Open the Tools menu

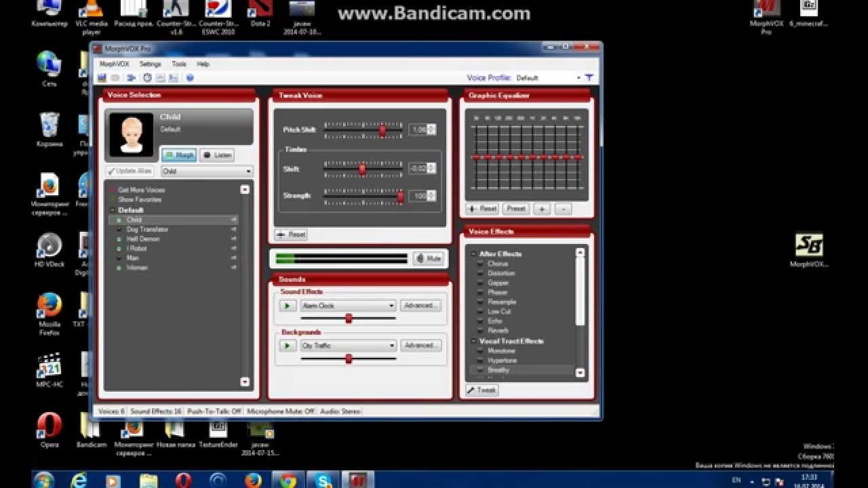(178, 64)
